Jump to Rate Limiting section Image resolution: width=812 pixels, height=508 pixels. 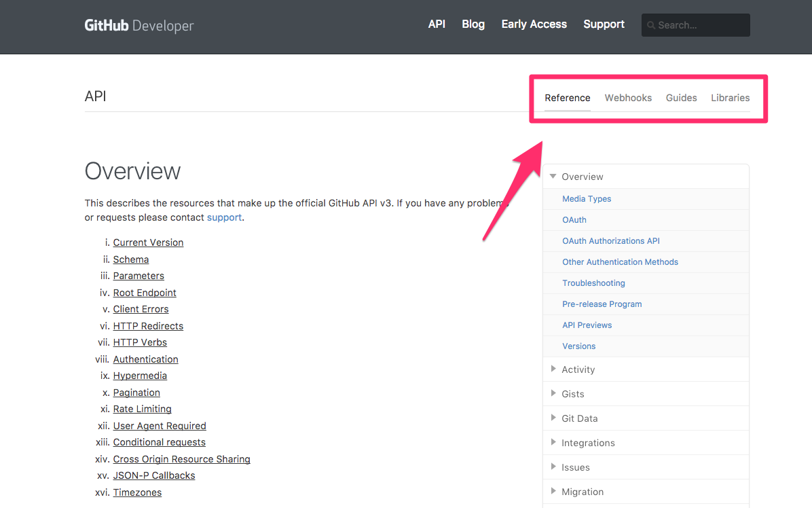[x=142, y=409]
